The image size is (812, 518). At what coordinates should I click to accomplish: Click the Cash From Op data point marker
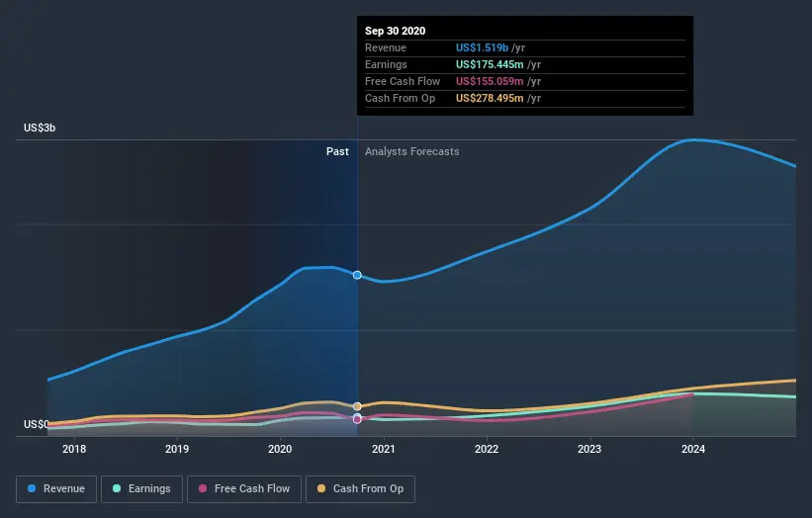click(357, 406)
